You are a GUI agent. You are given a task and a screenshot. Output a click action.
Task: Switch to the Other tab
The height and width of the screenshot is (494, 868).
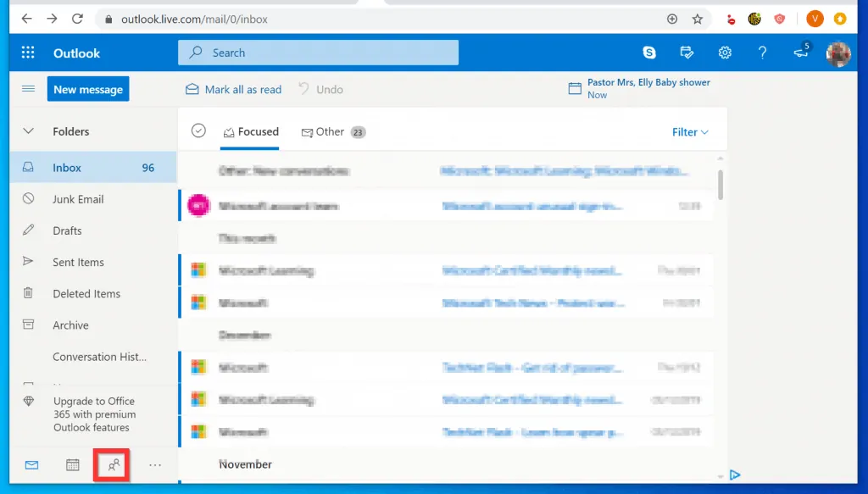[x=332, y=131]
